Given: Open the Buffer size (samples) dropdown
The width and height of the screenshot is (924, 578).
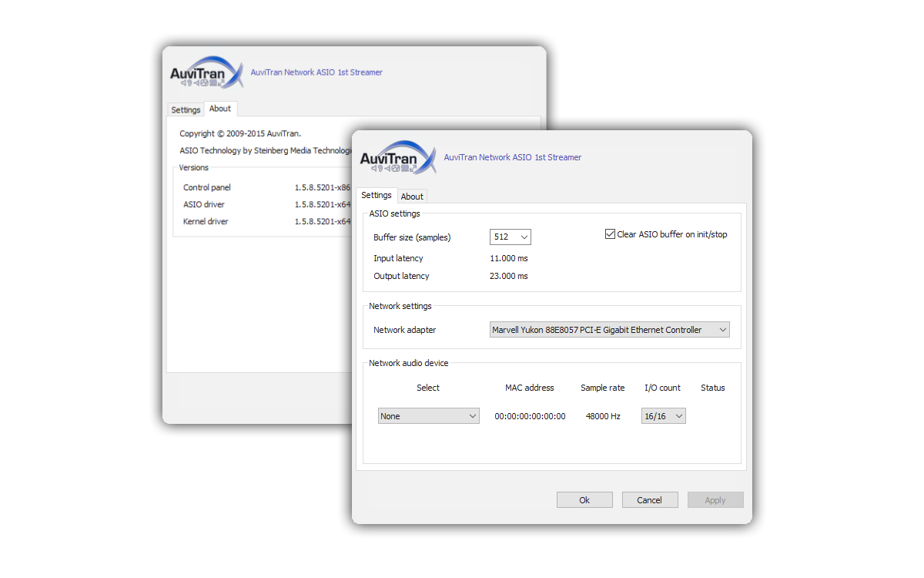Looking at the screenshot, I should coord(511,237).
